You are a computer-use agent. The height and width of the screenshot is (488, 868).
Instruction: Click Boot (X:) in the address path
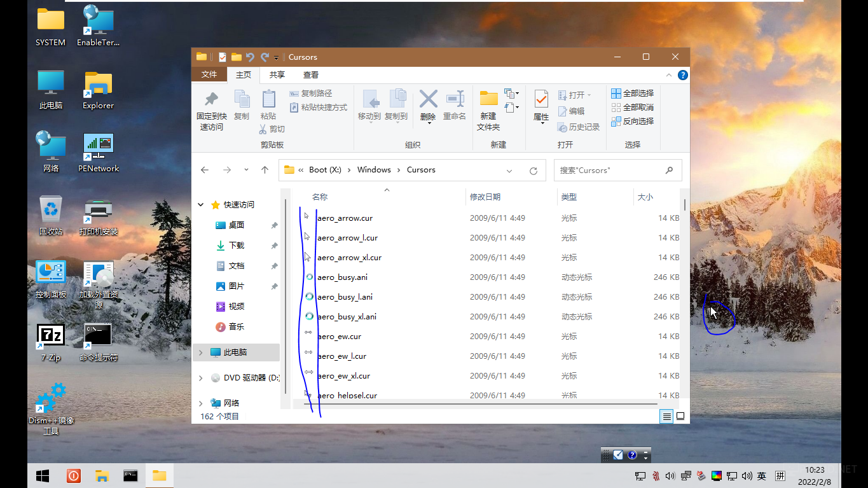325,170
